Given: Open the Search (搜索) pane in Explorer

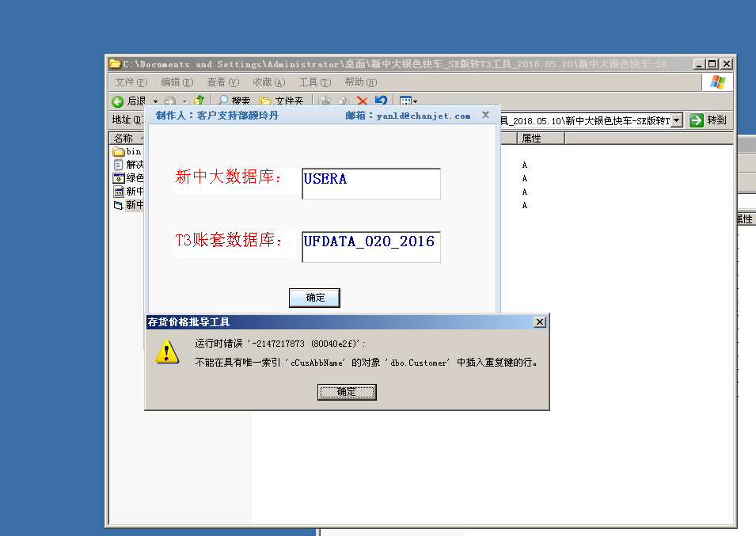Looking at the screenshot, I should [x=234, y=101].
